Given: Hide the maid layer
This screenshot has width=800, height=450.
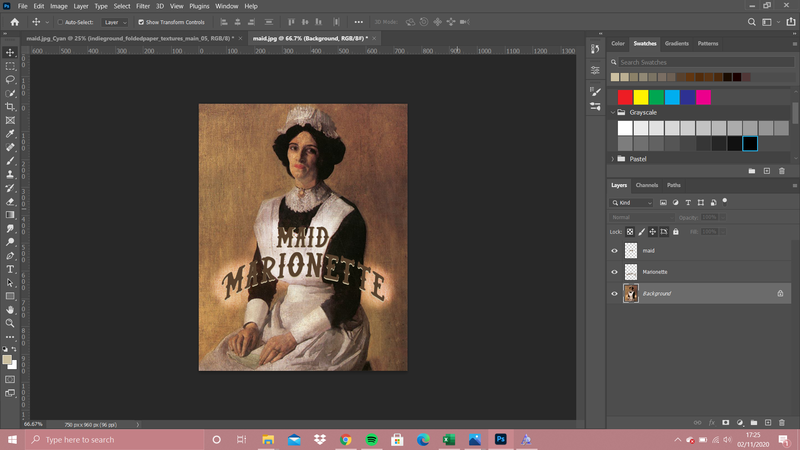Looking at the screenshot, I should 614,251.
